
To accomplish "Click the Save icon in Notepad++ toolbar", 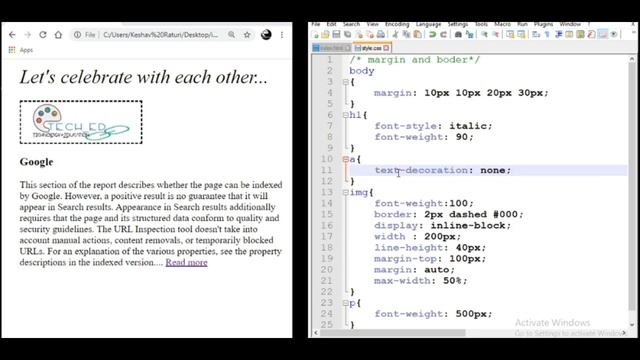I will pos(336,35).
